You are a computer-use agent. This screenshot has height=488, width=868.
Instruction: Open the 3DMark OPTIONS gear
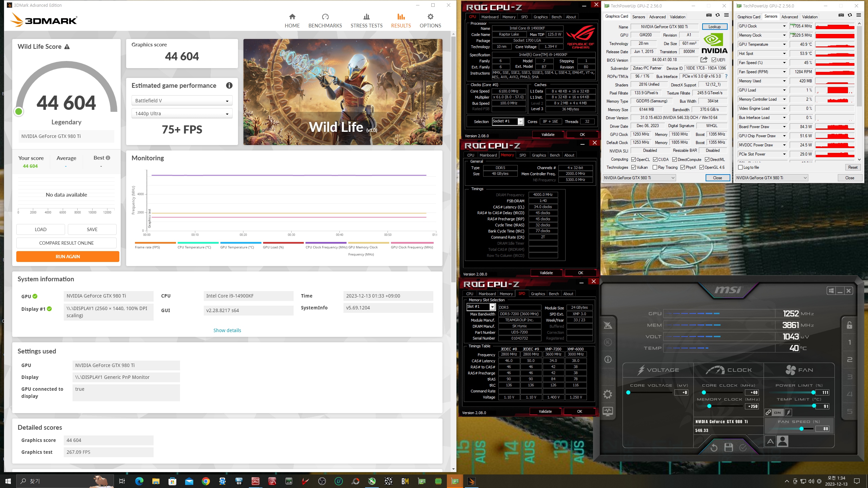click(x=430, y=21)
